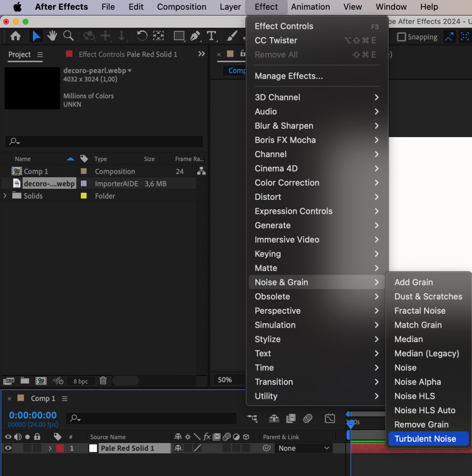Open the None dropdown under Parent & Link
This screenshot has width=472, height=476.
(x=303, y=448)
